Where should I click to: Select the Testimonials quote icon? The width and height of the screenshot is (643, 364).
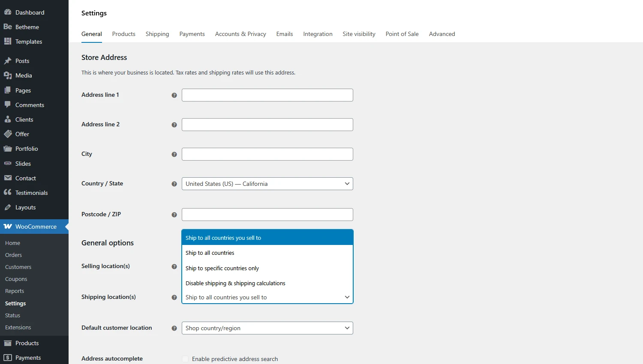8,192
